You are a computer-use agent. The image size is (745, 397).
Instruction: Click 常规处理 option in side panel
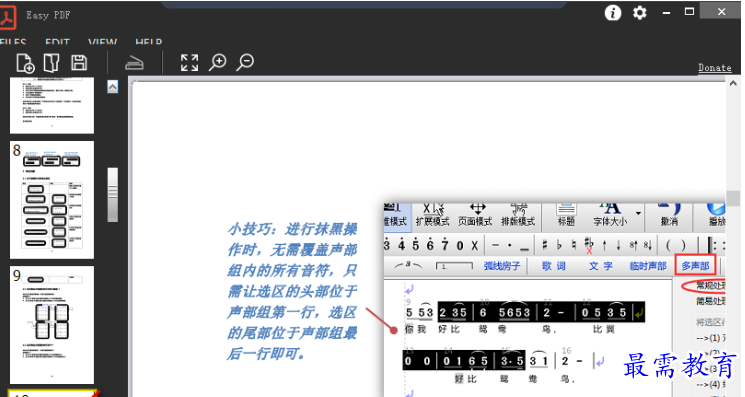[710, 285]
